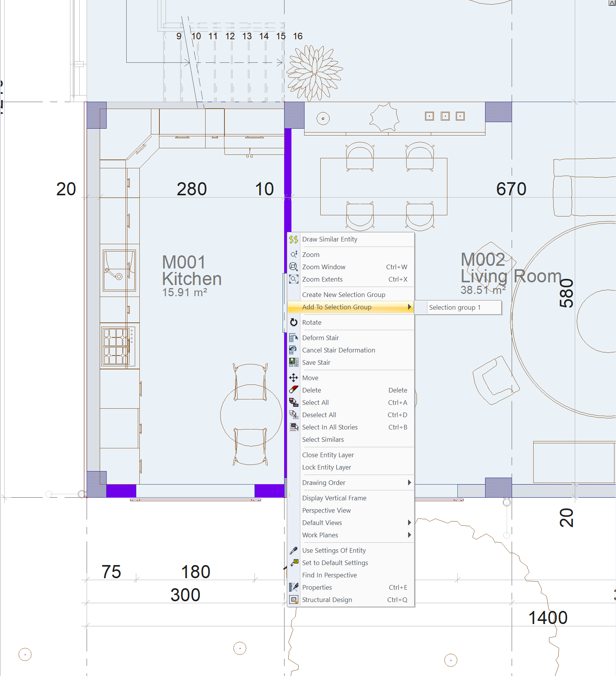Screen dimensions: 616x676
Task: Choose the Move command
Action: (351, 378)
